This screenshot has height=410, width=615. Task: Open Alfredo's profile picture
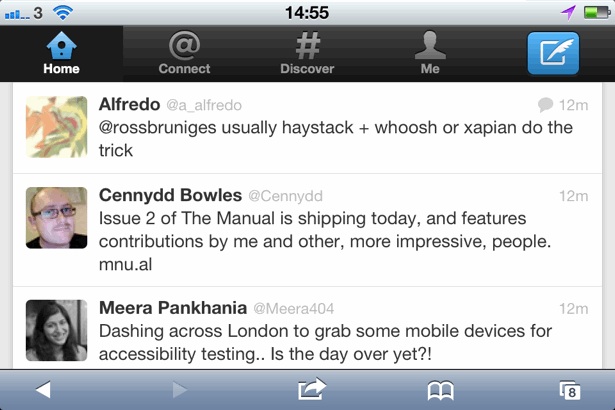coord(56,126)
